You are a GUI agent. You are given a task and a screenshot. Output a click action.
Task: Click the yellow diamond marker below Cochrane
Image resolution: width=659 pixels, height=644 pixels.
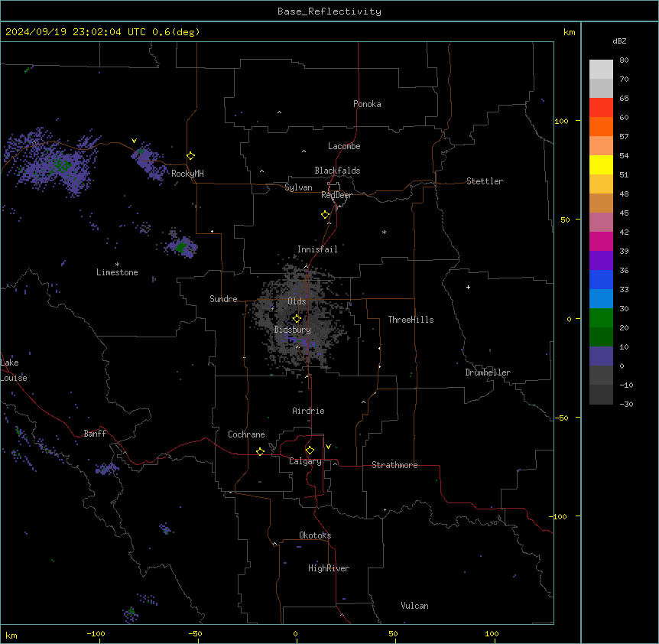tap(260, 451)
